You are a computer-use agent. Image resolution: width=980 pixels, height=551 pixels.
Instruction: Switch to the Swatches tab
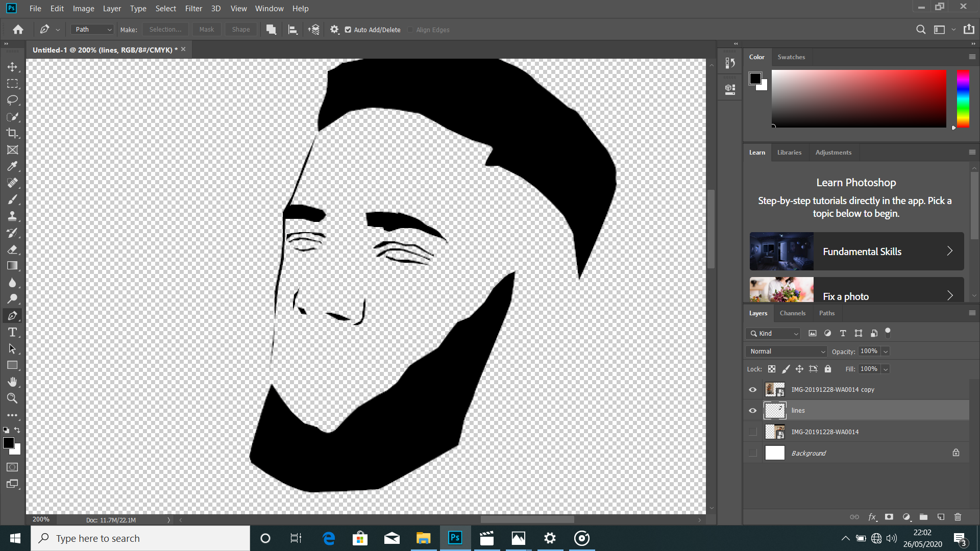791,57
